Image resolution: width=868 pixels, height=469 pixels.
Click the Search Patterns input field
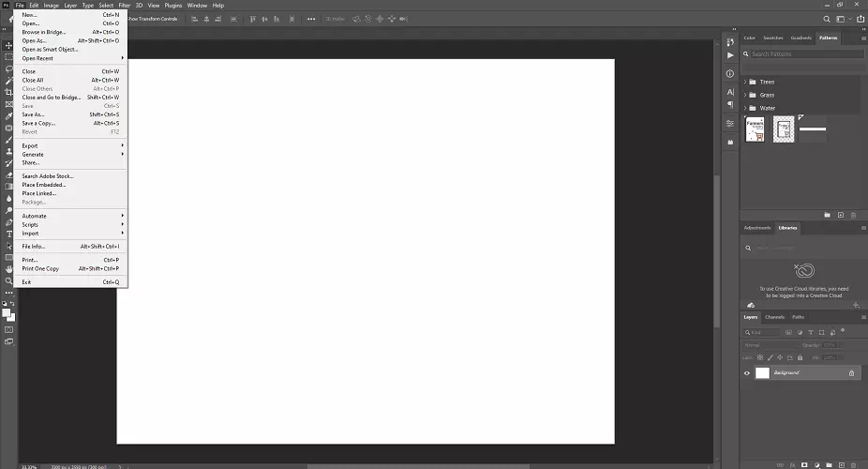click(x=807, y=54)
